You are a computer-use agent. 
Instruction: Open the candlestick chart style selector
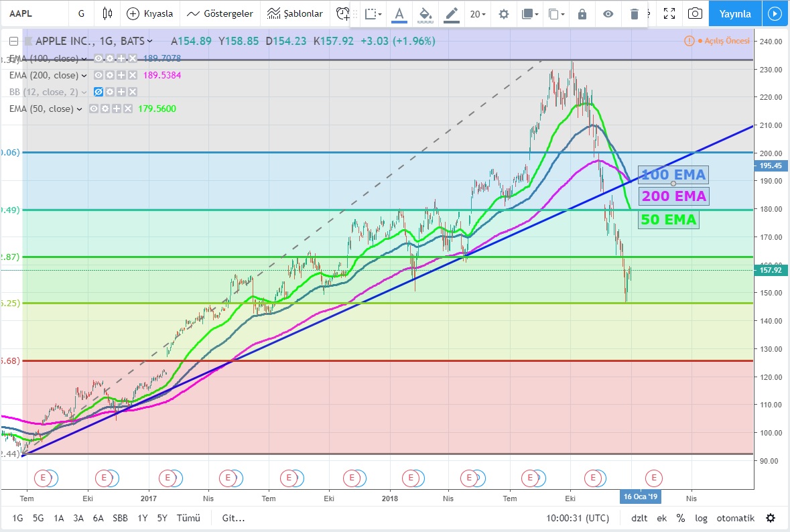pyautogui.click(x=107, y=13)
